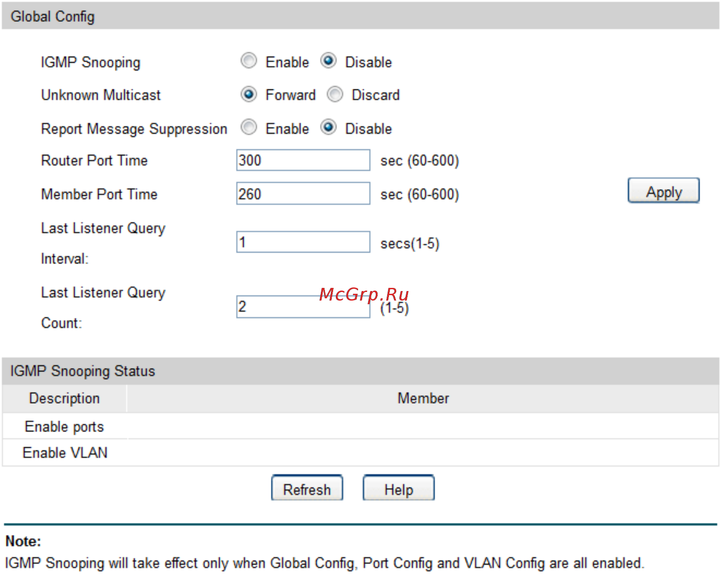Image resolution: width=723 pixels, height=588 pixels.
Task: Click the 'Unknown Multicast' label
Action: click(x=101, y=95)
